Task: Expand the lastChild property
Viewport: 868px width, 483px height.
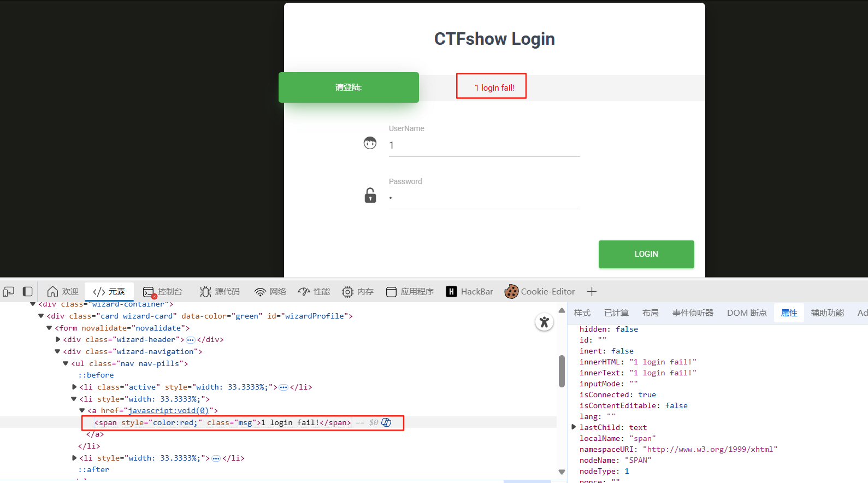Action: click(x=574, y=427)
